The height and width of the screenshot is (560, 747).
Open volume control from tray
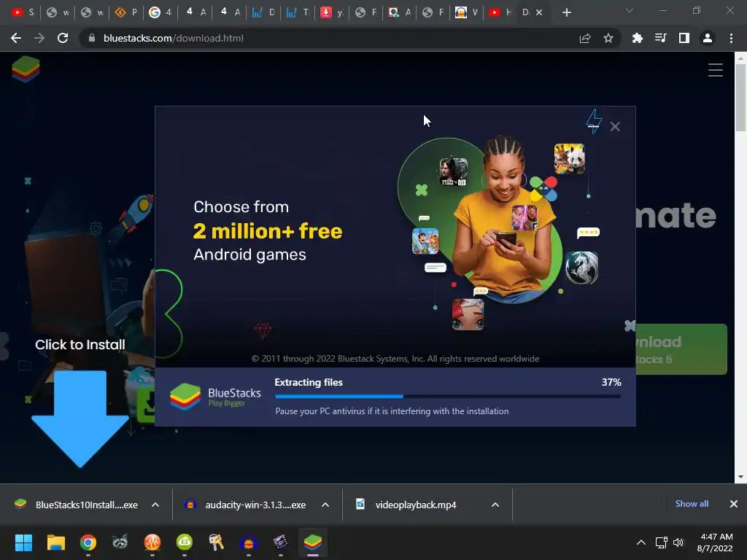tap(678, 542)
